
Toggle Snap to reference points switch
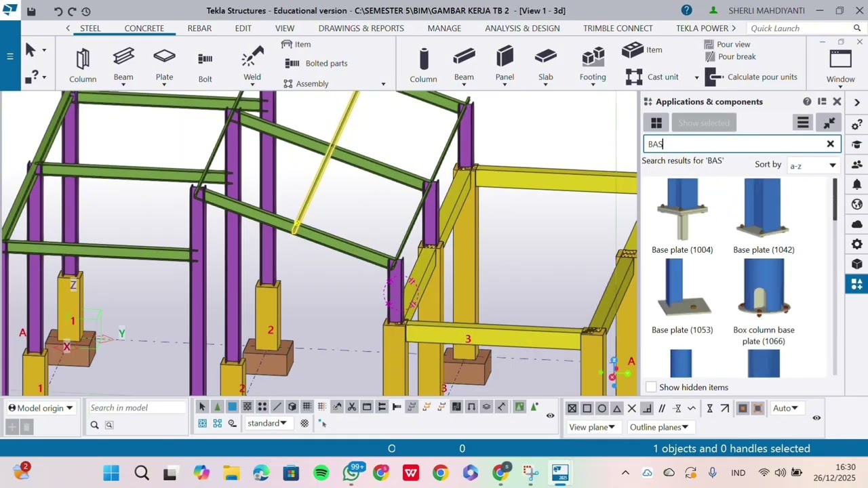pyautogui.click(x=572, y=408)
